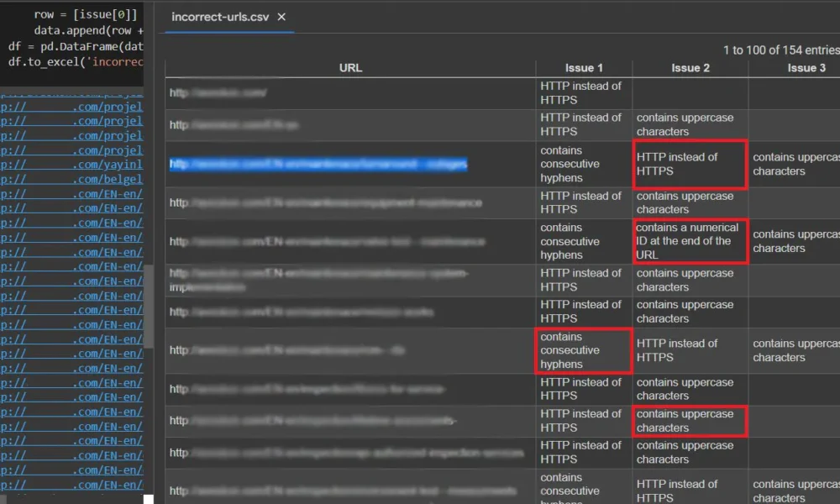Close the incorrect-urls.csv tab
Viewport: 840px width, 504px height.
(281, 17)
